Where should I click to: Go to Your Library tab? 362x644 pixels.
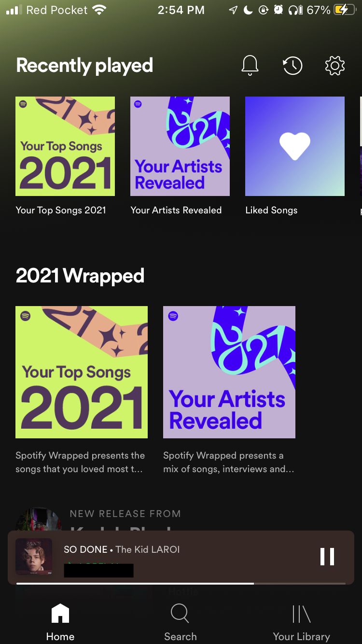coord(302,623)
